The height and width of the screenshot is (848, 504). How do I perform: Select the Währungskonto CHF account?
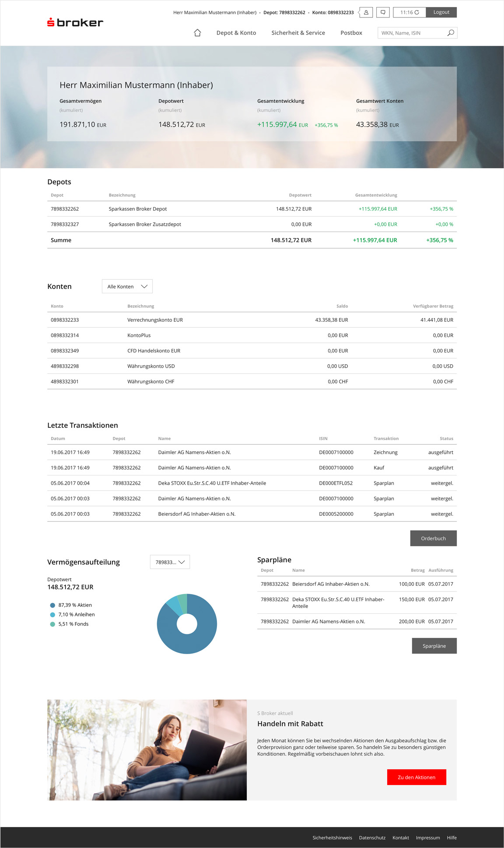click(151, 381)
